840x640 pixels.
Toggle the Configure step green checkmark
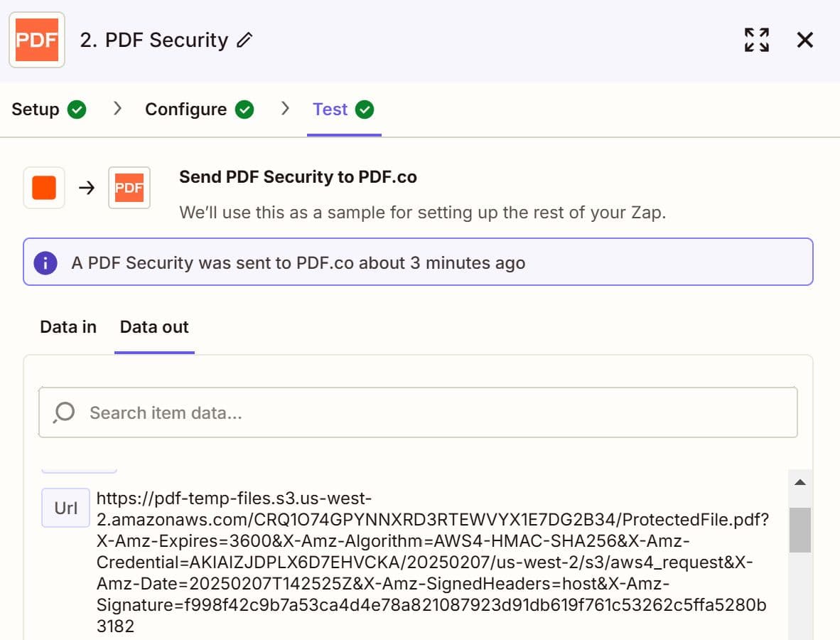[x=244, y=109]
